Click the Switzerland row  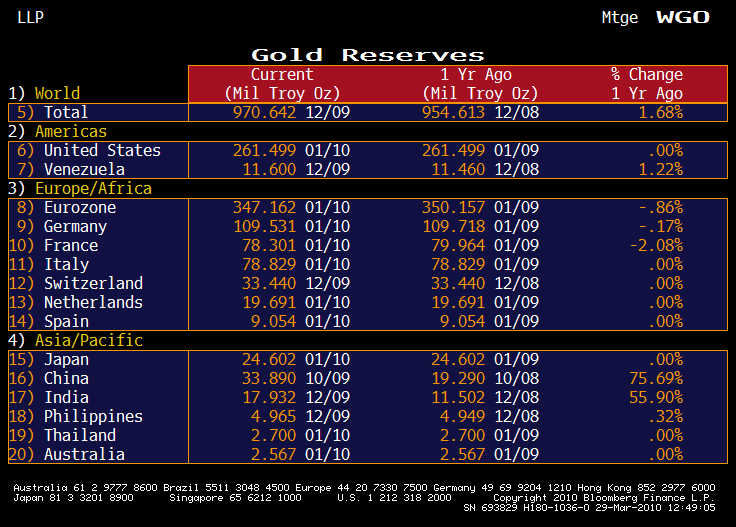pos(93,283)
